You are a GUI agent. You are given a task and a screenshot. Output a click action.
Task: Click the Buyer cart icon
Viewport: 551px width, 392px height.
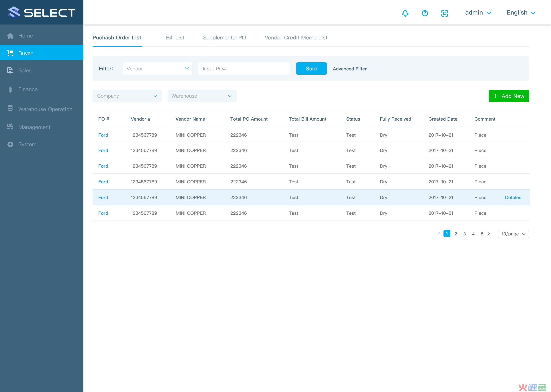10,53
